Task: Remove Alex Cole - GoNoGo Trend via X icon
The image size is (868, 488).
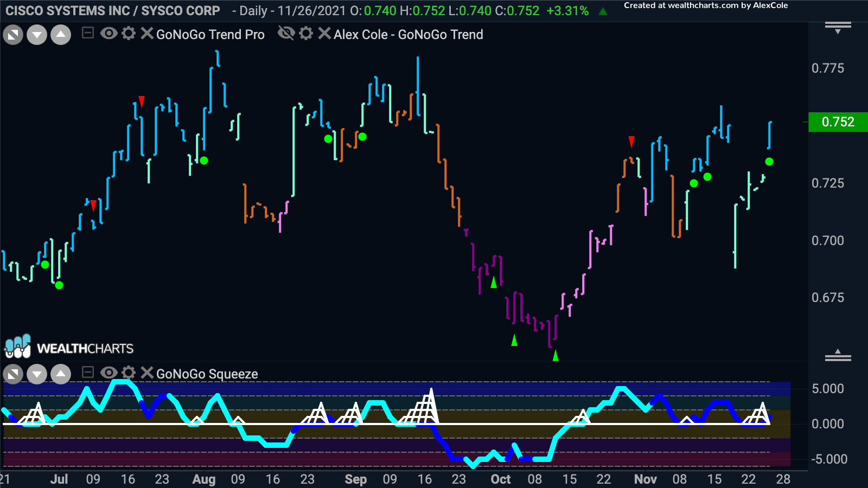Action: click(324, 34)
